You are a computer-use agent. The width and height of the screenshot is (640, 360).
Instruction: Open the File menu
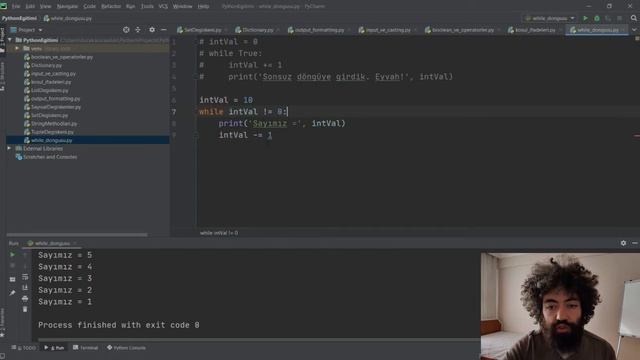pos(16,6)
